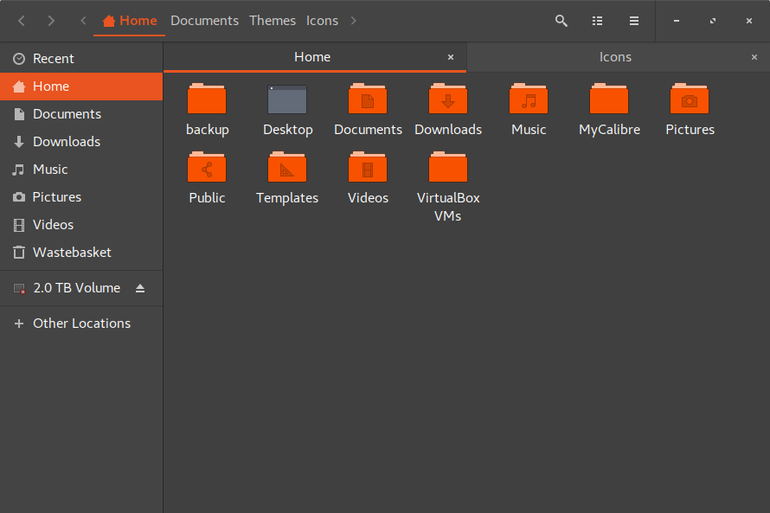Viewport: 770px width, 513px height.
Task: Select the Videos folder icon
Action: [368, 167]
